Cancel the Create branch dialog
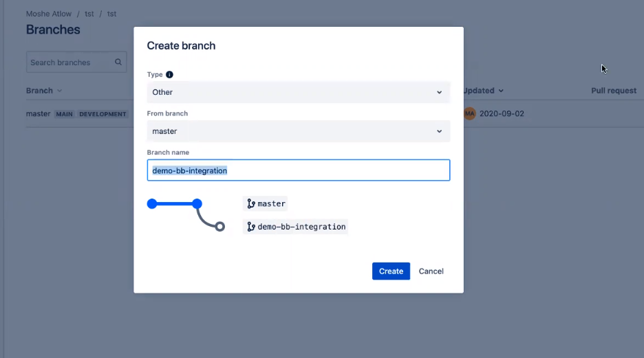 coord(431,271)
